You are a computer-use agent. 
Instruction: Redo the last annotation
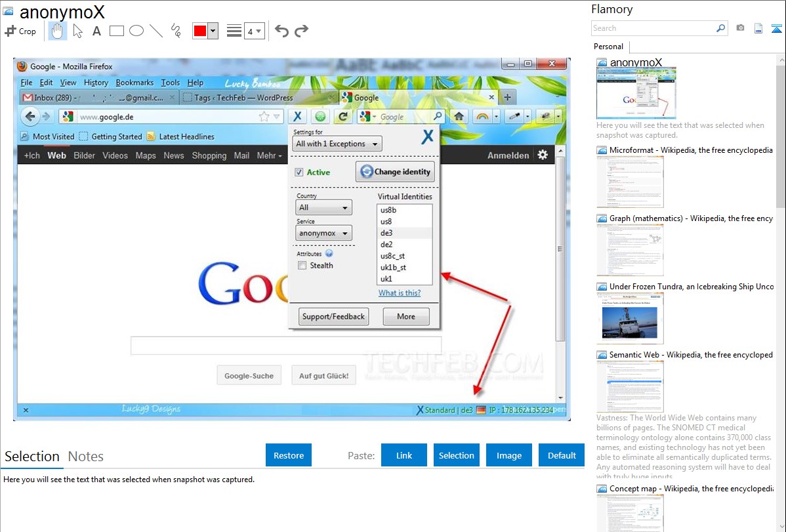pos(301,31)
